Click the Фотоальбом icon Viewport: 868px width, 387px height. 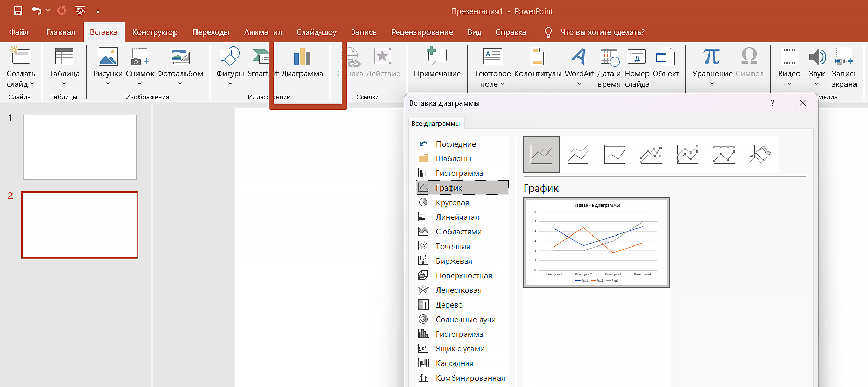180,56
